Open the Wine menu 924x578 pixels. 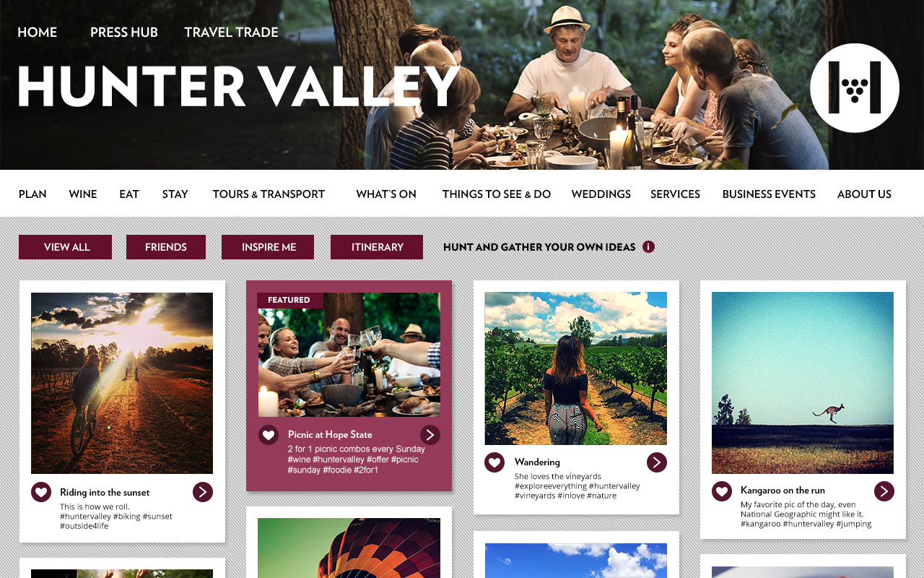click(83, 194)
